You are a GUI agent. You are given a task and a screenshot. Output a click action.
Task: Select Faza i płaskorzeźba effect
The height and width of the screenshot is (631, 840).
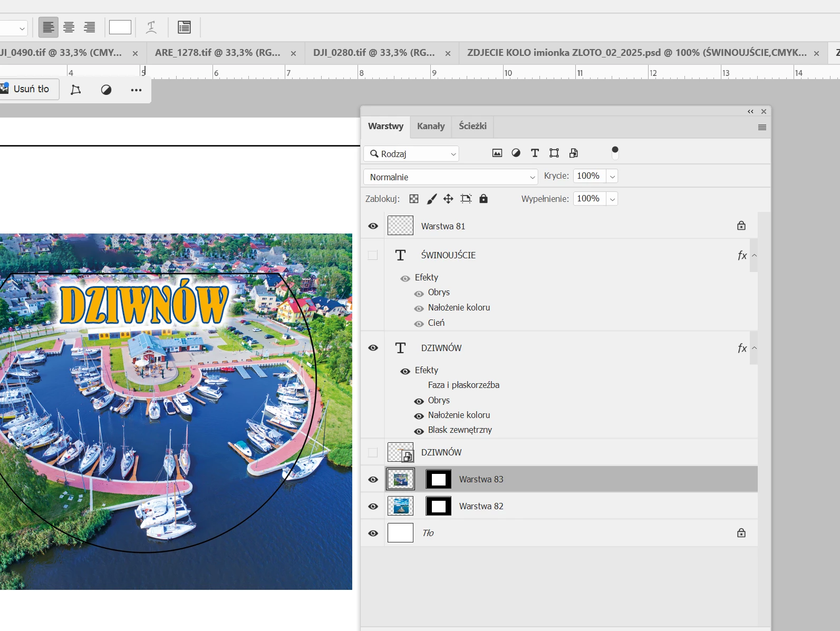[x=464, y=385]
